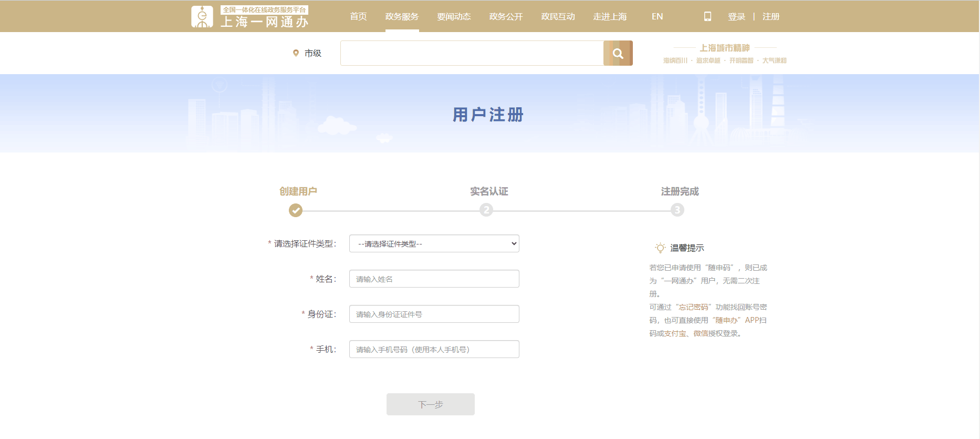Click the magnifier search button

click(x=618, y=53)
